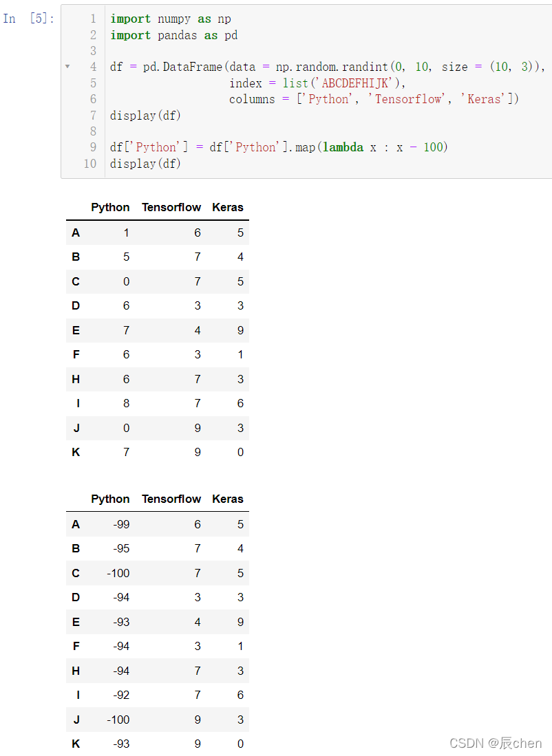Click row index A in first table
This screenshot has height=756, width=552.
point(76,233)
